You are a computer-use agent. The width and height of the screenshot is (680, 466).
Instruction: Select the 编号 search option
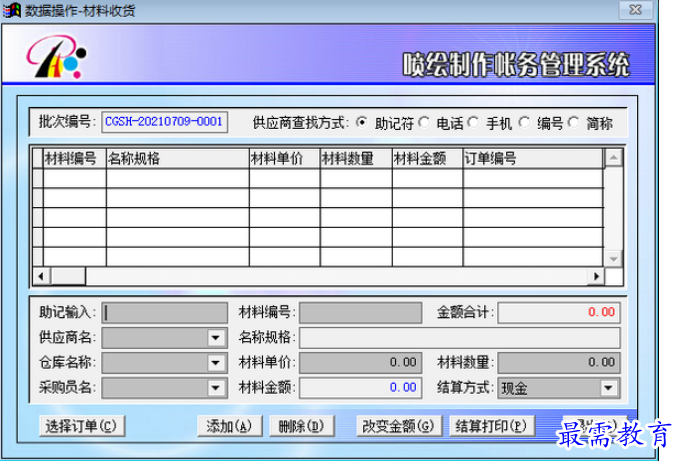point(523,123)
